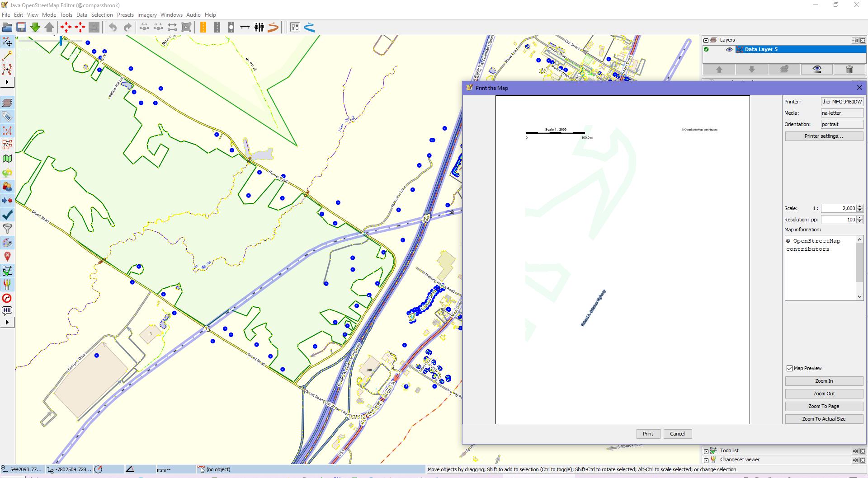
Task: Select the Improve way accuracy tool
Action: coord(7,70)
